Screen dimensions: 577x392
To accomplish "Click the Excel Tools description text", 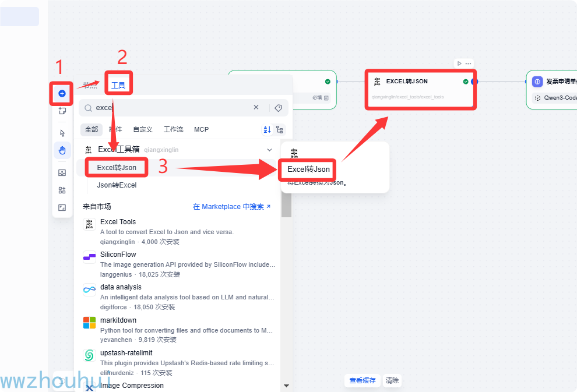I will (167, 232).
